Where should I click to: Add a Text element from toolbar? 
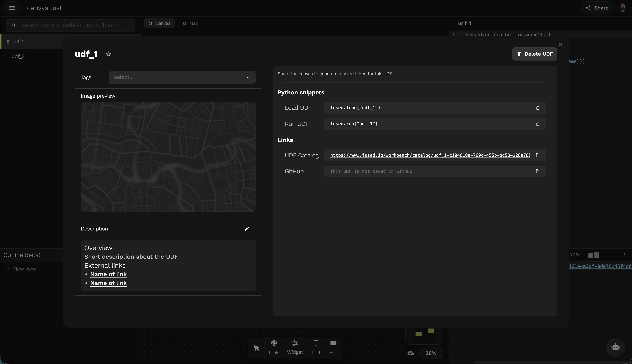[316, 348]
